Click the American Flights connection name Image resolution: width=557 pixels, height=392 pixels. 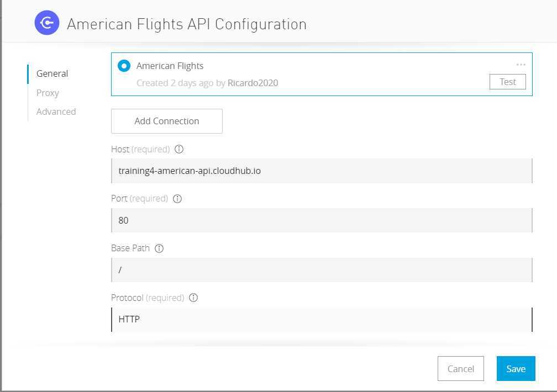click(x=170, y=66)
